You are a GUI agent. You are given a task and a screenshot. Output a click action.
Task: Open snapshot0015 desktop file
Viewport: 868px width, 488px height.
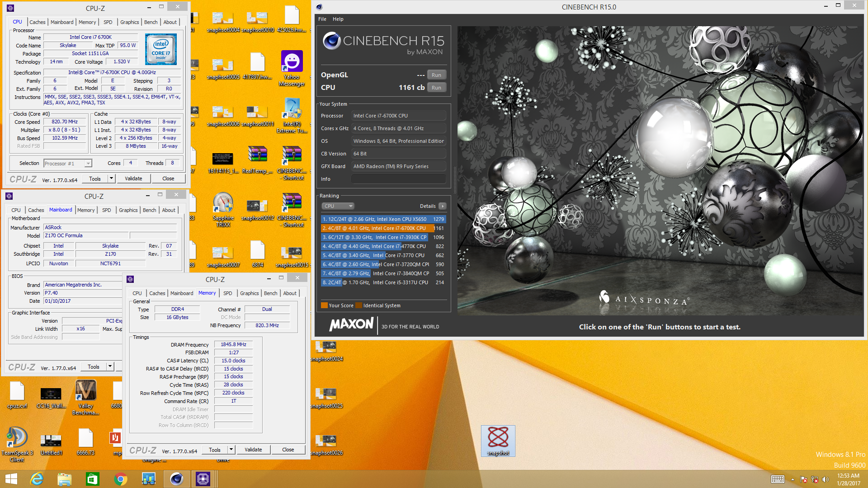[x=292, y=257]
